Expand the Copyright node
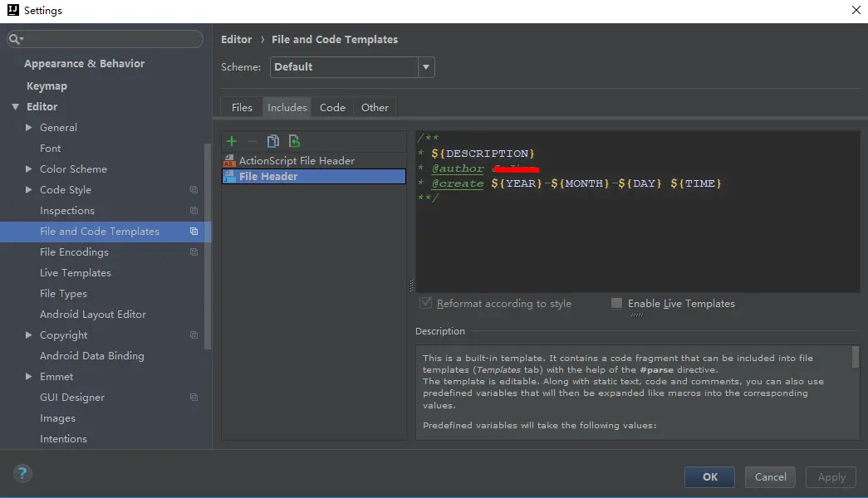The width and height of the screenshot is (868, 498). 29,334
